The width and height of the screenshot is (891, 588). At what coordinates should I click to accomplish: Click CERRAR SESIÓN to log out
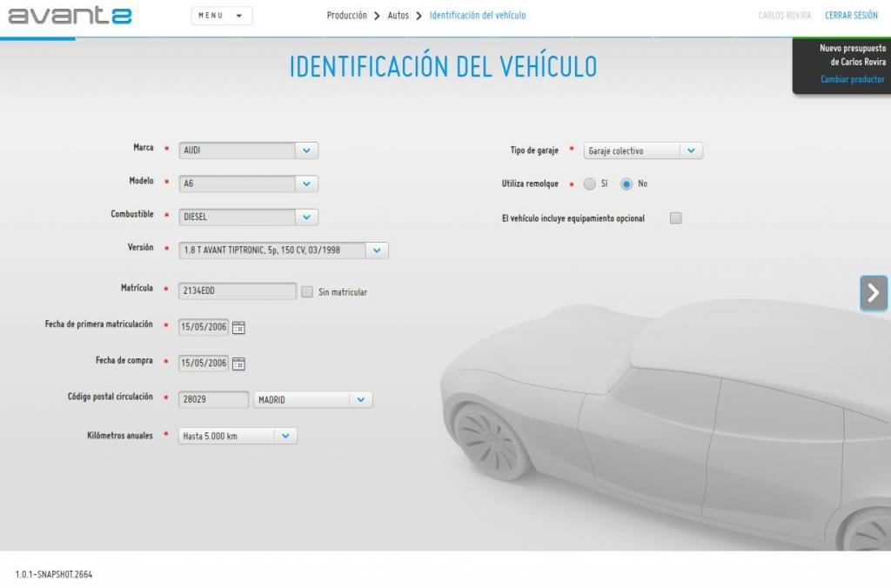click(849, 15)
